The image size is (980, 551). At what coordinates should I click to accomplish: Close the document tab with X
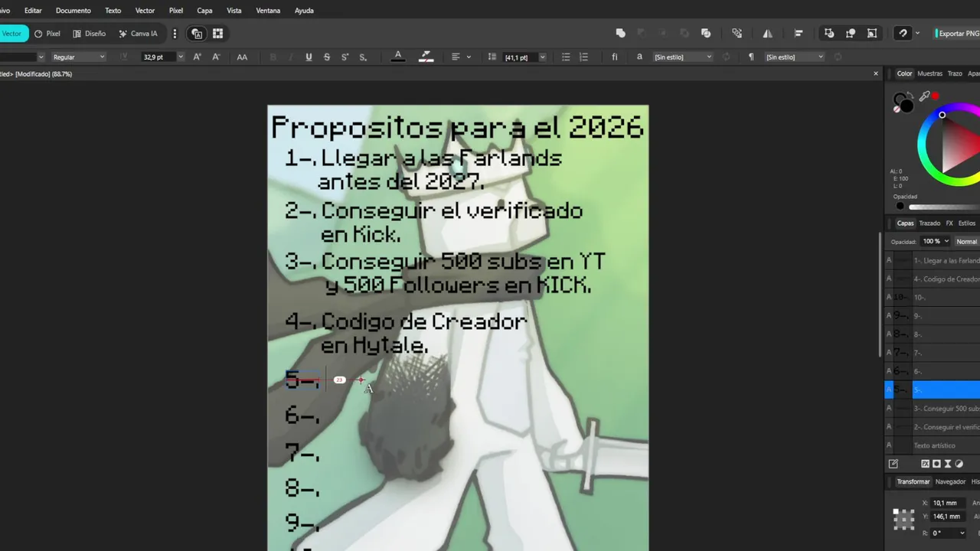pos(876,73)
